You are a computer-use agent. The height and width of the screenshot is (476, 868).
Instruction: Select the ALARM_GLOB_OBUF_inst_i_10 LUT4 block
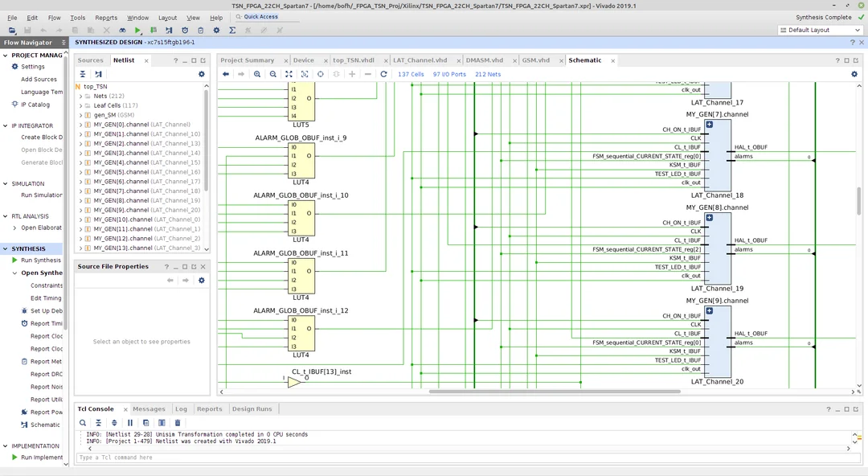[x=301, y=218]
